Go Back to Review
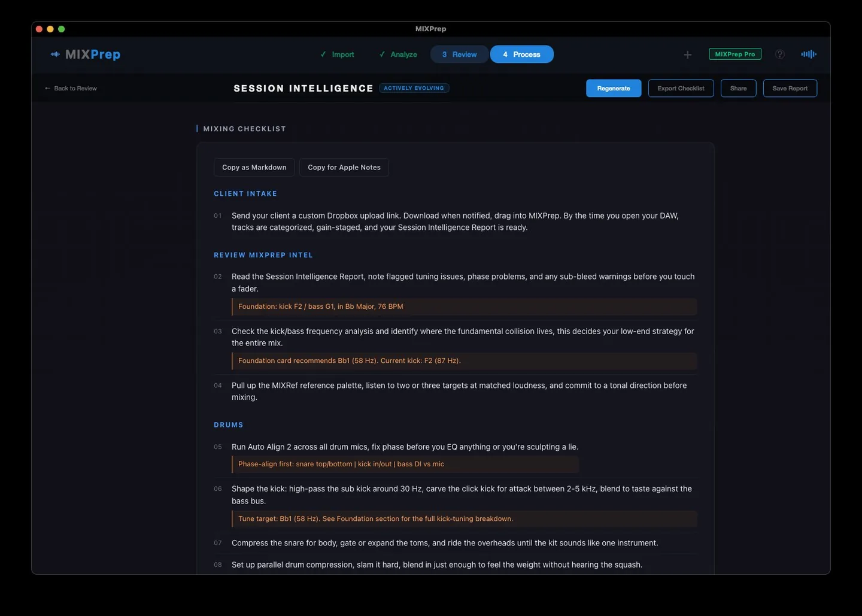862x616 pixels. [71, 88]
